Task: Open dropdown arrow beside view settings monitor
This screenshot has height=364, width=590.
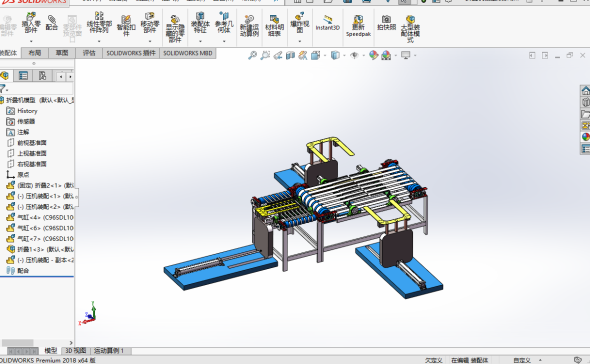Action: click(x=415, y=56)
